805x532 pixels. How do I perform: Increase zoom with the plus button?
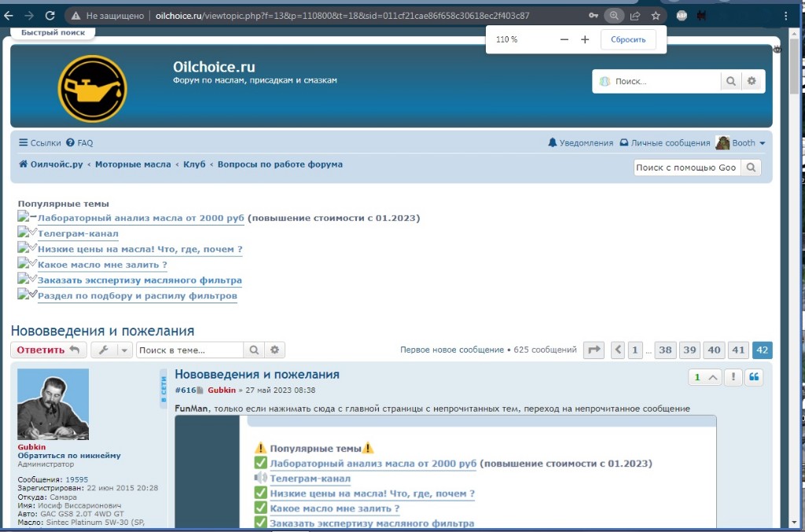pos(585,39)
